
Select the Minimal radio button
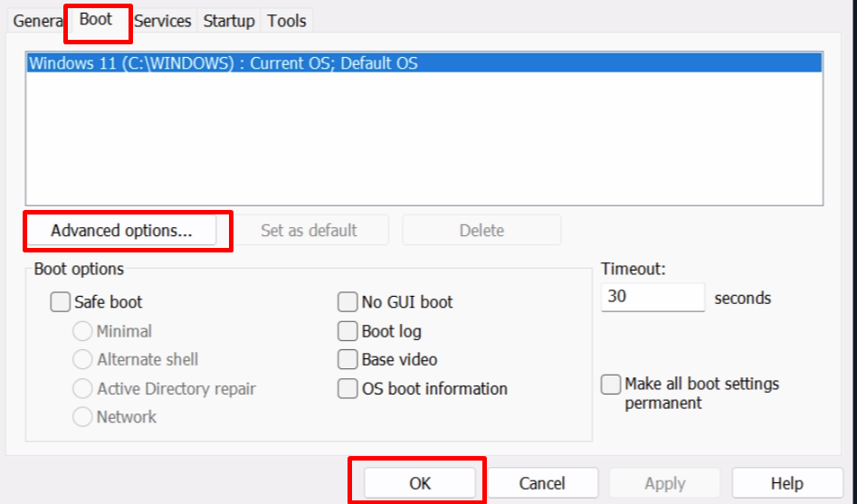click(x=82, y=331)
